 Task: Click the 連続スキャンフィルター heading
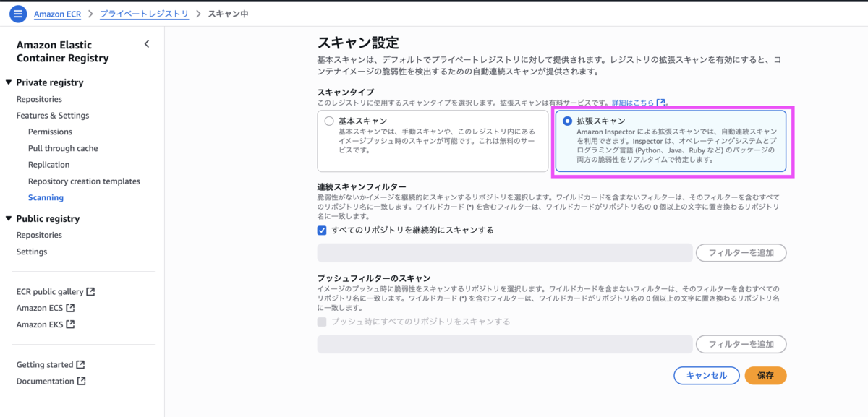click(362, 187)
